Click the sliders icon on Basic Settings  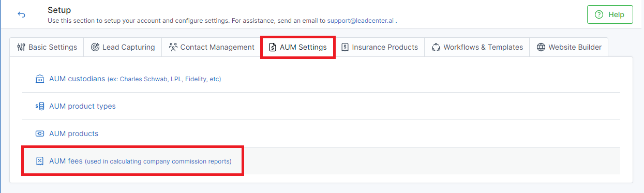(21, 47)
